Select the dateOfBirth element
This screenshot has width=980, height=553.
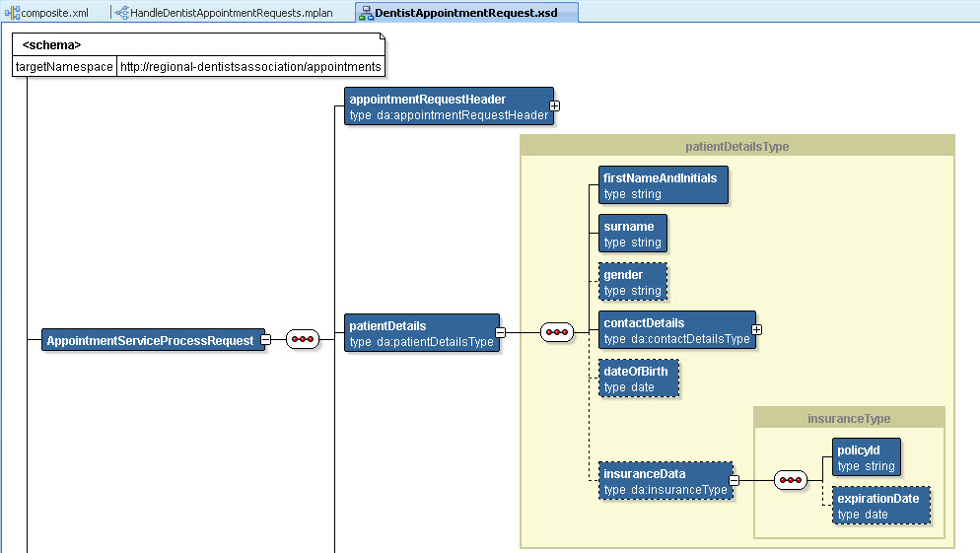point(639,379)
